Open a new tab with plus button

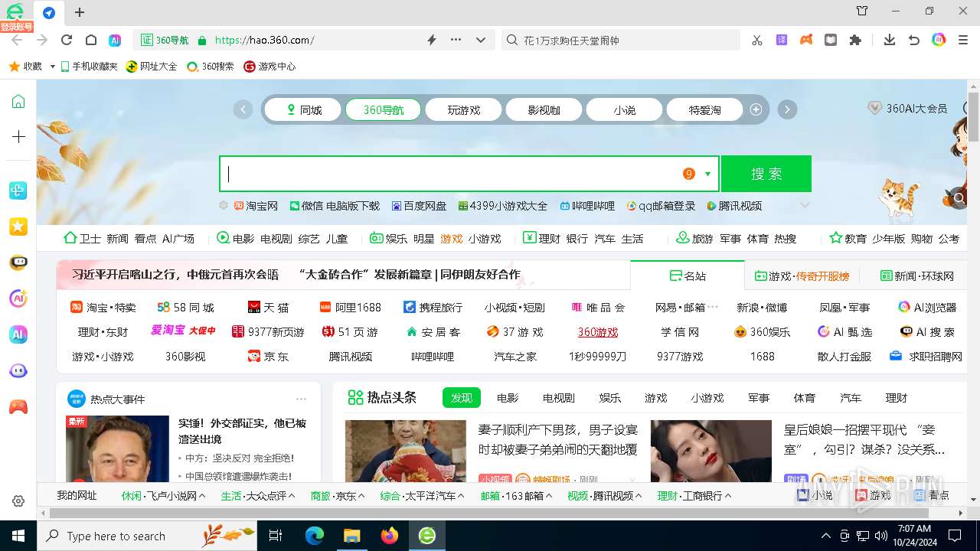tap(80, 12)
